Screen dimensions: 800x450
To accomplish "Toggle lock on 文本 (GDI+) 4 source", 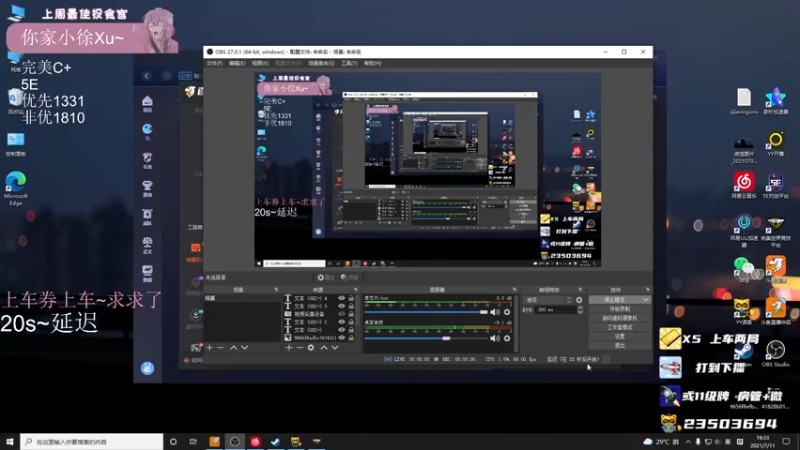I will [x=351, y=298].
